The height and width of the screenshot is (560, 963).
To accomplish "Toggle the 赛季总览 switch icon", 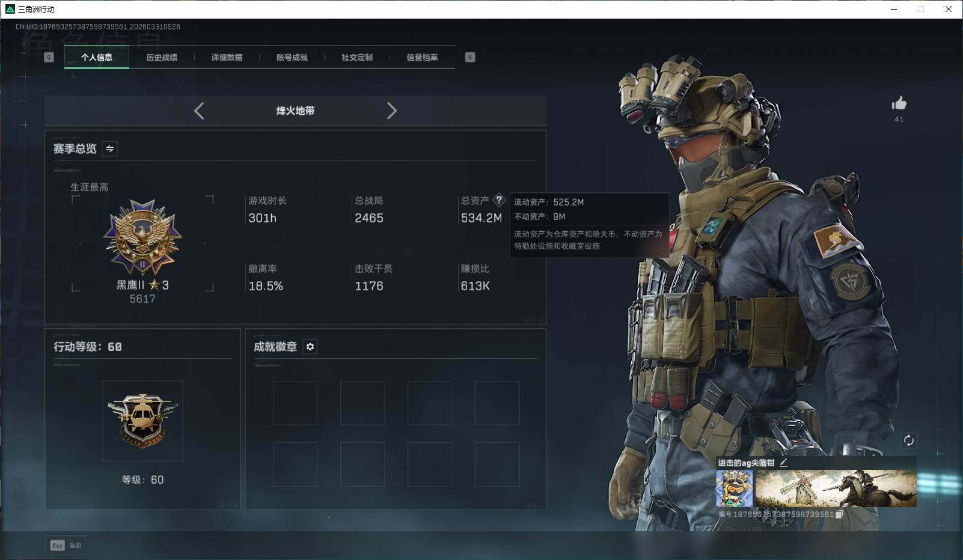I will tap(110, 148).
